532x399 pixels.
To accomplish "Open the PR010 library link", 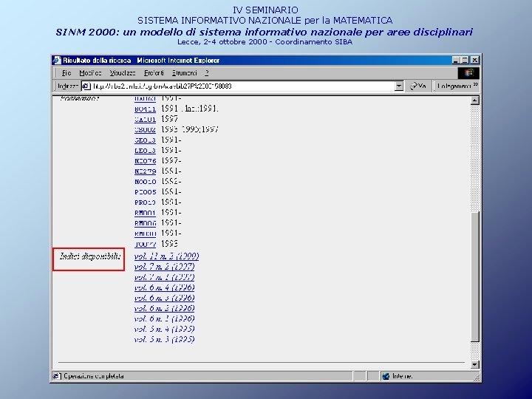I will tap(145, 202).
